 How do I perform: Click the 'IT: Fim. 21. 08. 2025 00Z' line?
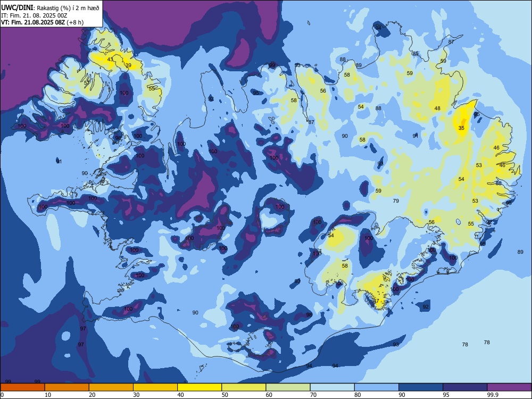click(x=34, y=15)
